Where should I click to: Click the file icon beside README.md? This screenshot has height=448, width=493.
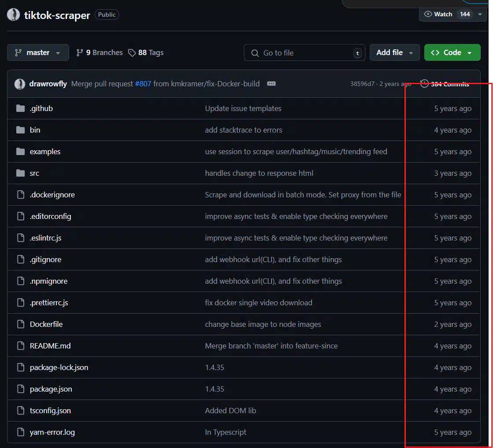coord(21,346)
